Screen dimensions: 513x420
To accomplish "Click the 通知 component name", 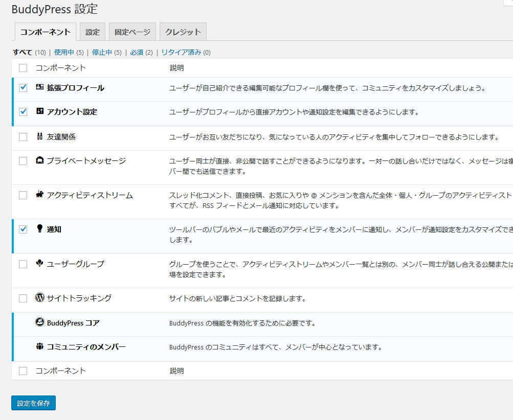I will [54, 229].
